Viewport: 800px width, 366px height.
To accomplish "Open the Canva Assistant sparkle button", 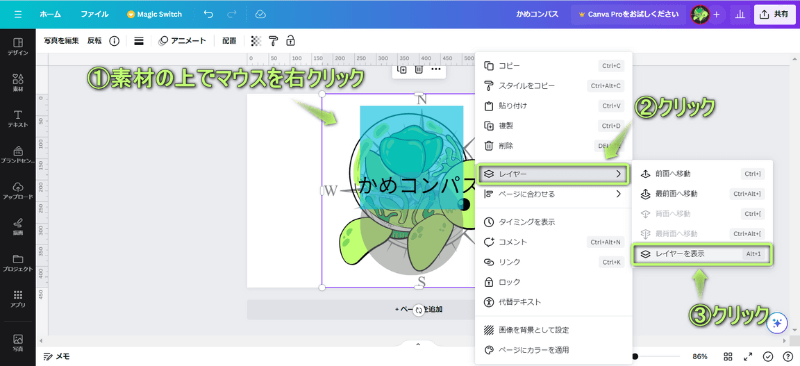I will [778, 323].
